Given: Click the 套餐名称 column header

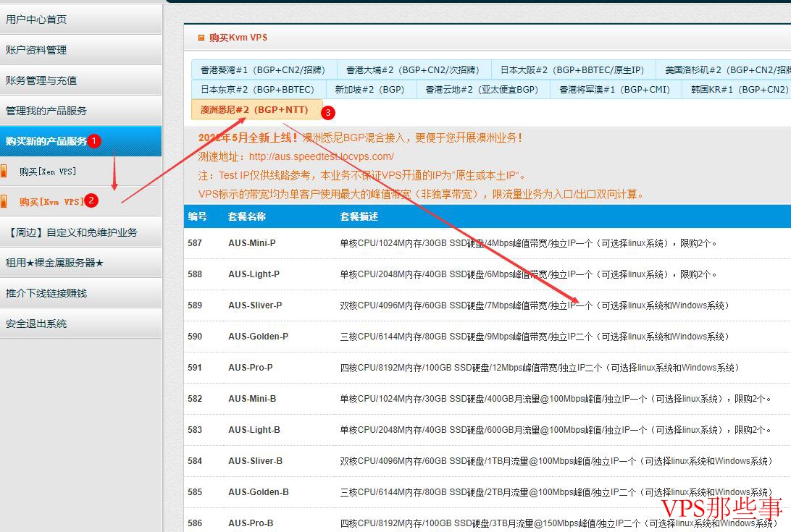Looking at the screenshot, I should point(247,217).
